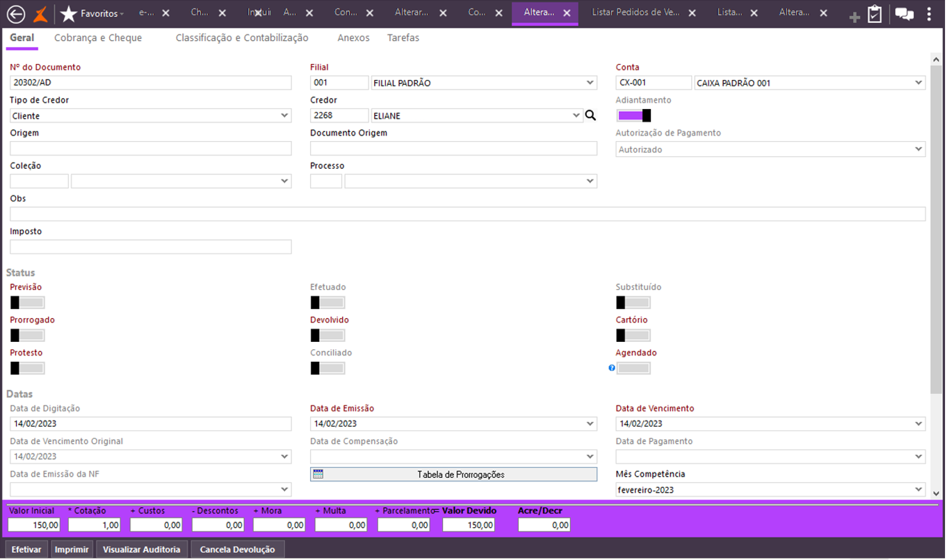Toggle the Agendado status switch
This screenshot has width=947, height=560.
point(633,368)
